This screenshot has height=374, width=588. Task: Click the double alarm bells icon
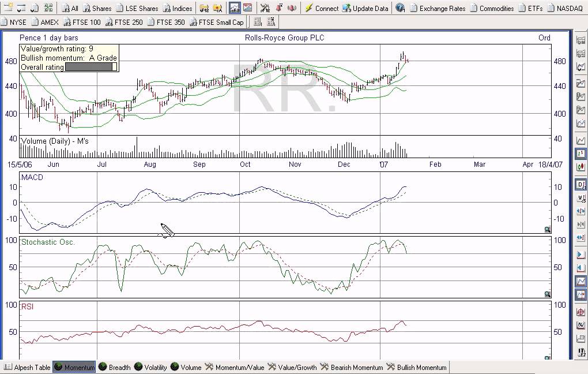[x=292, y=8]
